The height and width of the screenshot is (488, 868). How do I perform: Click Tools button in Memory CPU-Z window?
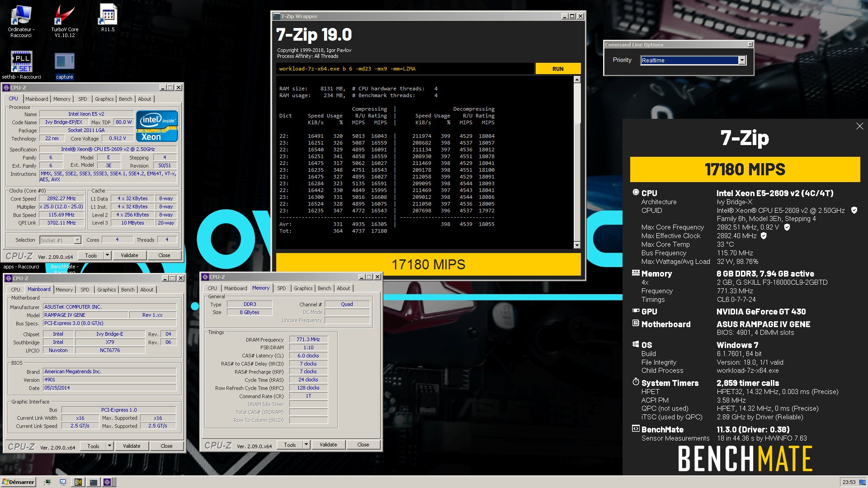pyautogui.click(x=290, y=445)
